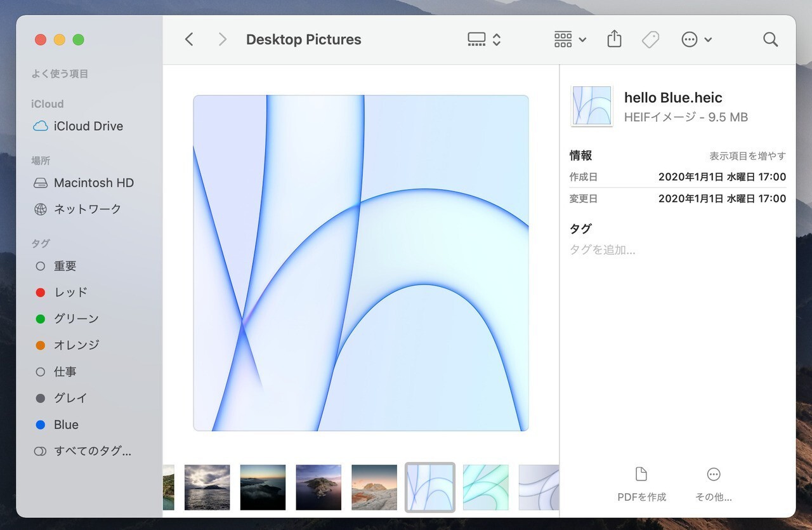Open the group-by grid dropdown
The image size is (812, 530).
pos(570,39)
